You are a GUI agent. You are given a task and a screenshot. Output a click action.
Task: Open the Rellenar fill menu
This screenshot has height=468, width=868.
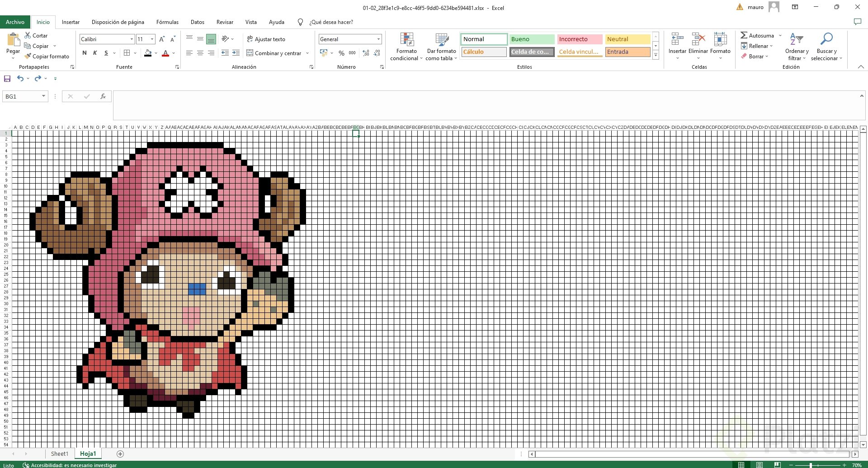[x=756, y=46]
